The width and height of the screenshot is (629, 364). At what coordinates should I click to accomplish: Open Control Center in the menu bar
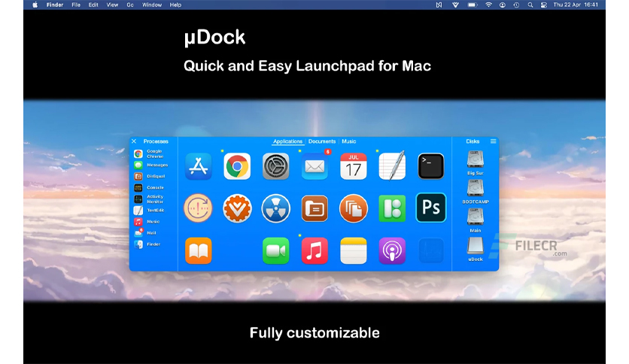coord(544,5)
